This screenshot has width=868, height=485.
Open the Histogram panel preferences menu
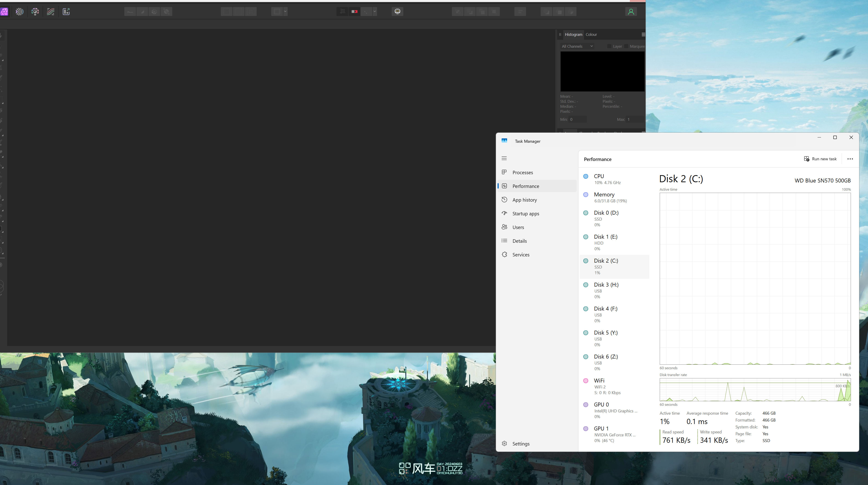pos(643,34)
